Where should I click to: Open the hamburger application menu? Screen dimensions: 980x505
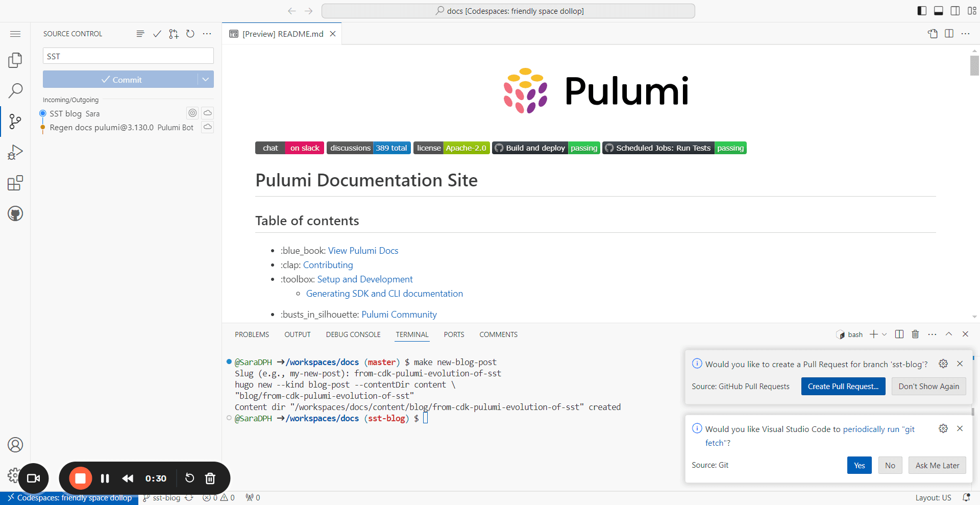[15, 34]
